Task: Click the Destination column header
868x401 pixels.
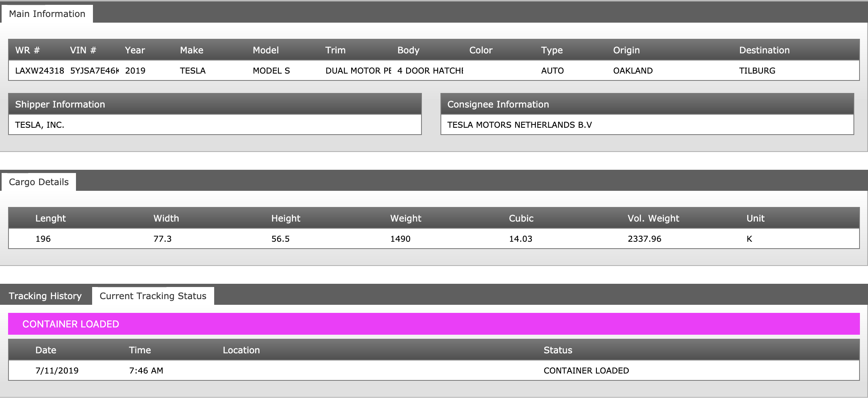Action: (x=764, y=50)
